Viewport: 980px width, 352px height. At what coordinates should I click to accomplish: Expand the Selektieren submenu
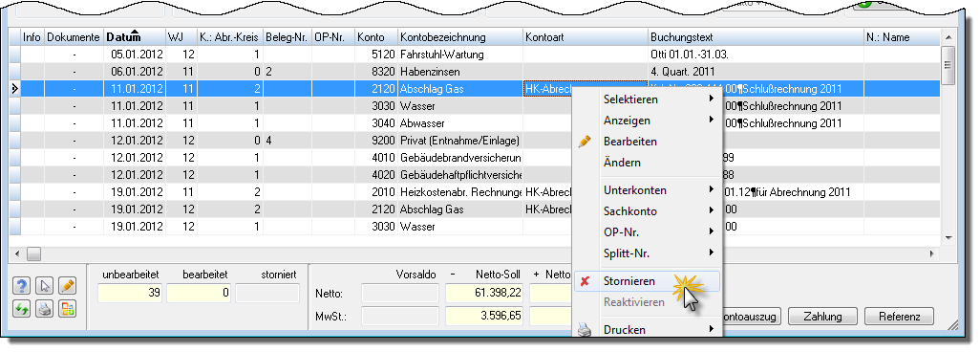point(647,99)
